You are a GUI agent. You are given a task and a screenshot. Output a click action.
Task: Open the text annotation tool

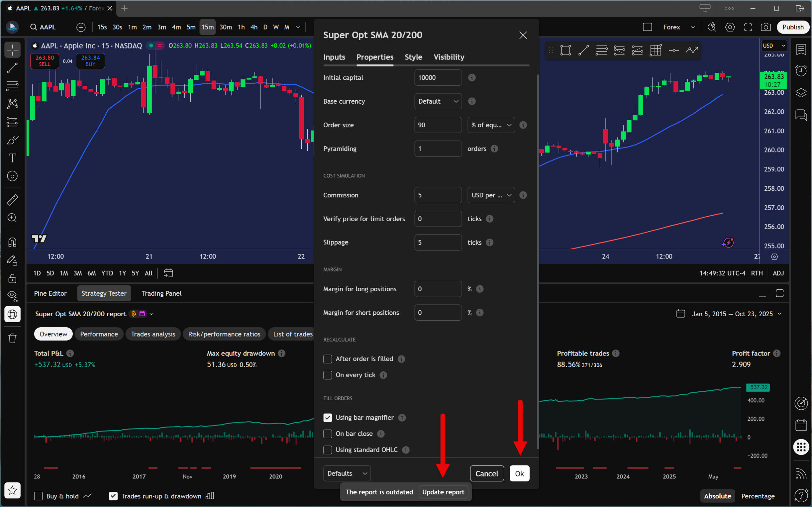coord(12,158)
